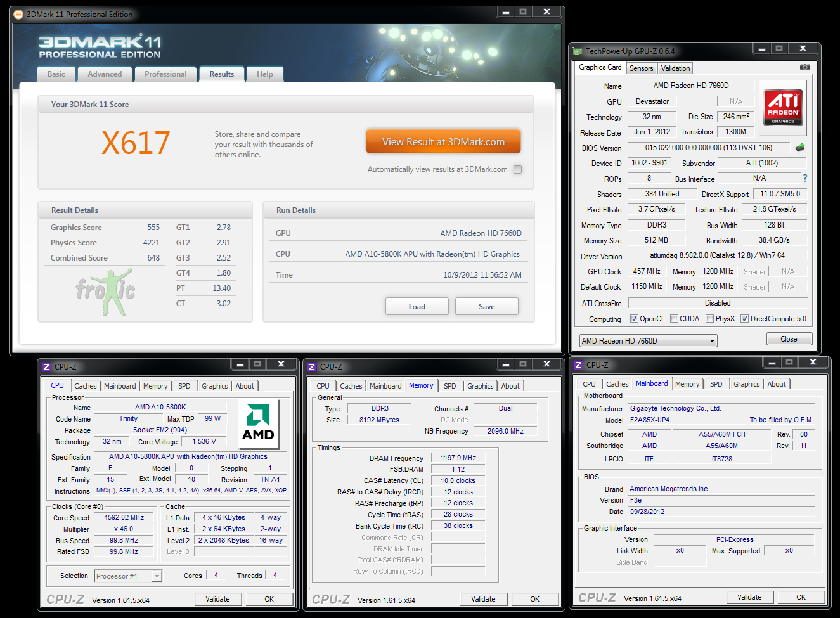Switch to Validation tab in GPU-Z
The image size is (840, 618).
click(675, 68)
